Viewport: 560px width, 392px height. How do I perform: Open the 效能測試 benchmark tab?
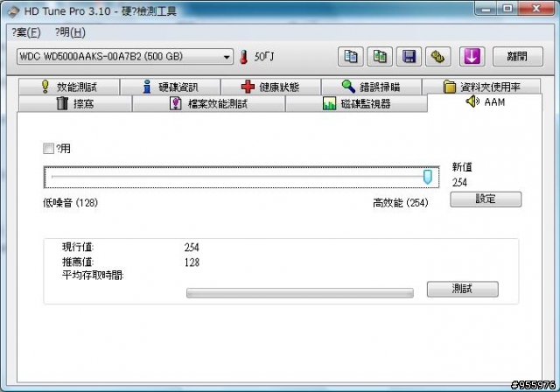(69, 87)
